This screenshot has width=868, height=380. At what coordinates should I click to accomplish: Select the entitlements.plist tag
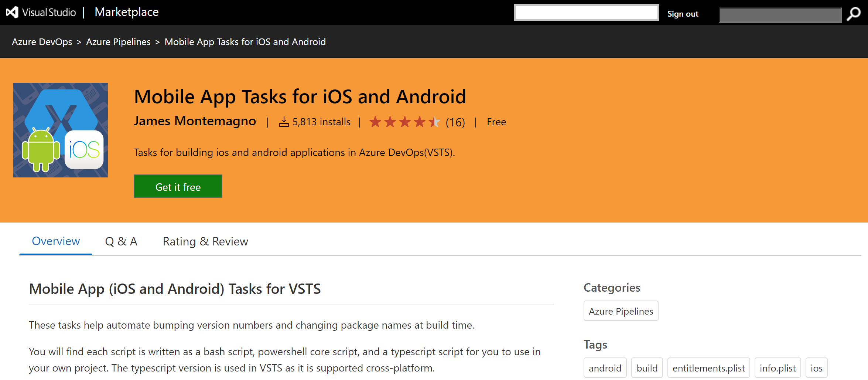point(709,368)
